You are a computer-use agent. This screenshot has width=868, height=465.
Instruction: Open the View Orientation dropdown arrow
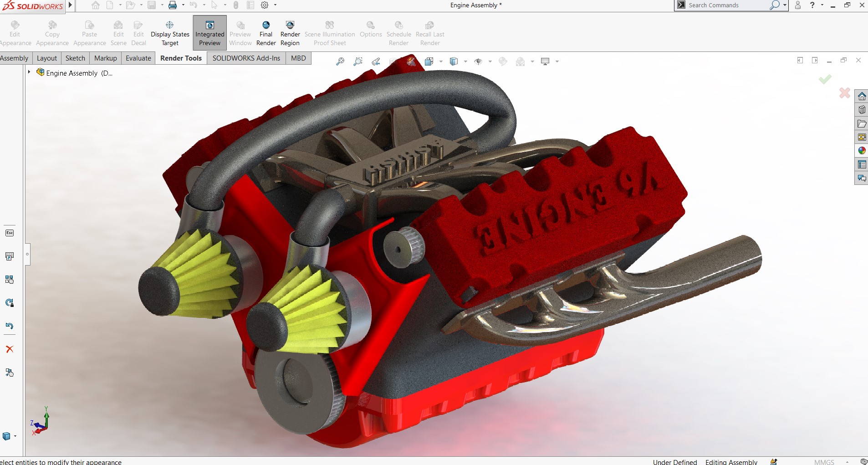coord(441,61)
